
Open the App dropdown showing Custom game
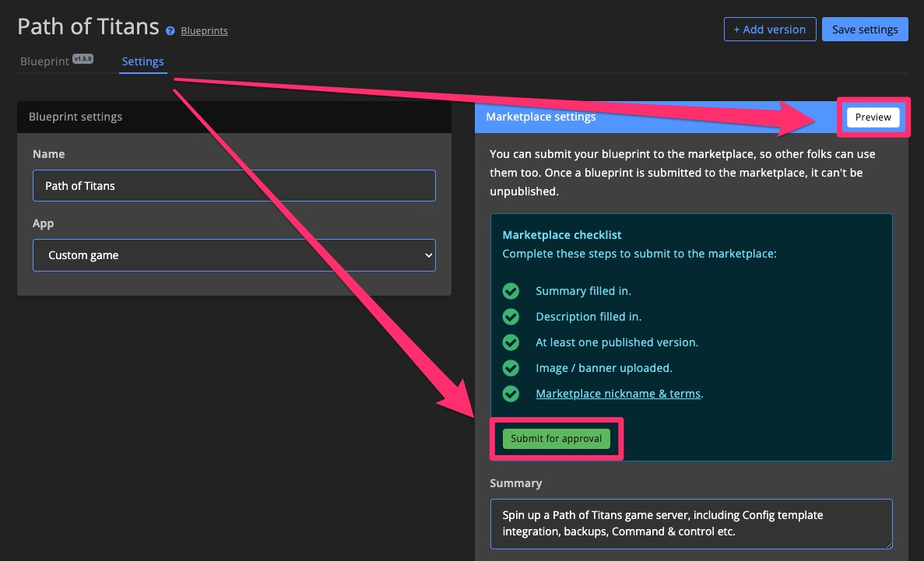point(234,255)
